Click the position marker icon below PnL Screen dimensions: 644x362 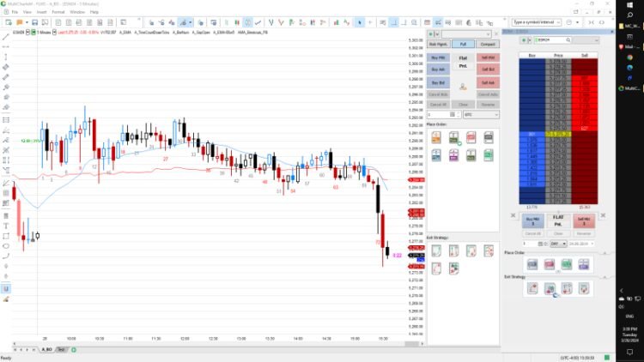point(463,87)
